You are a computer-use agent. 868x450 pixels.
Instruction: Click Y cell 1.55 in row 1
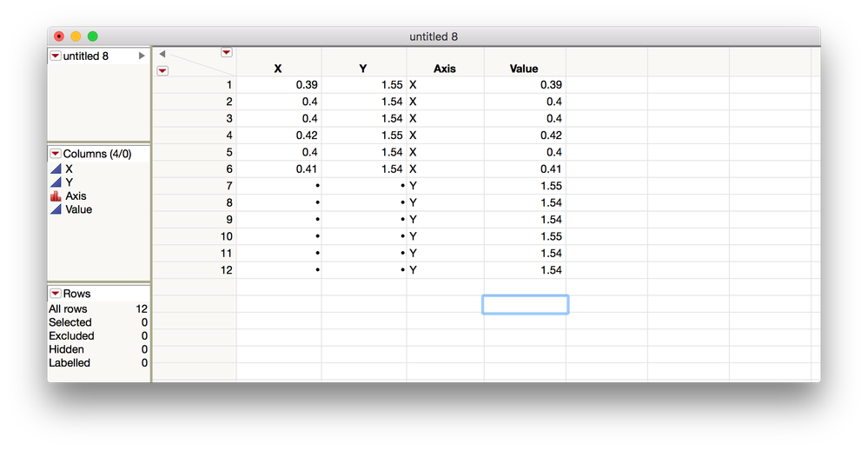364,84
